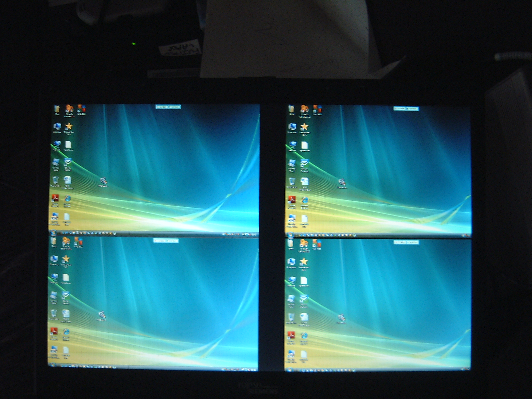Image resolution: width=532 pixels, height=399 pixels.
Task: Open Recycle Bin in the upper-left desktop copy
Action: click(x=56, y=180)
